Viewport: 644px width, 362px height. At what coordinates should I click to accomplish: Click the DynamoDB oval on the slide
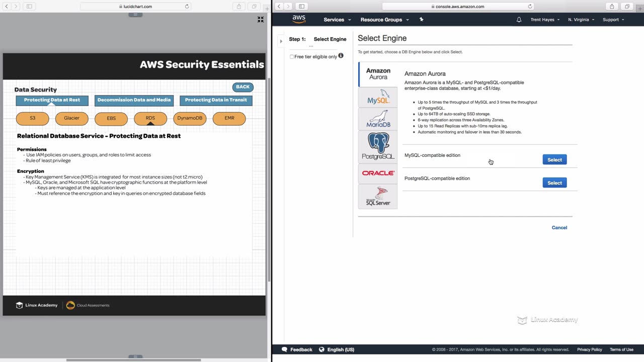(x=190, y=118)
